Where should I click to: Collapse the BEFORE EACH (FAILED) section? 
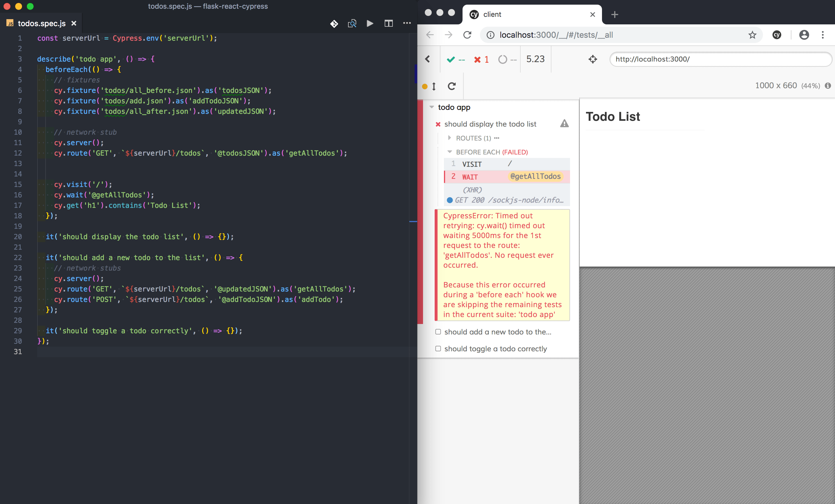pos(450,152)
